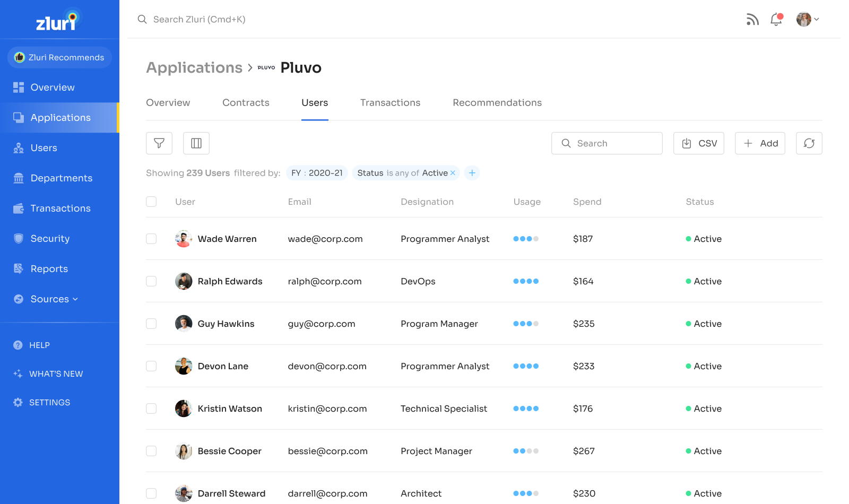Select Devon Lane's checkbox
This screenshot has width=849, height=504.
[151, 366]
